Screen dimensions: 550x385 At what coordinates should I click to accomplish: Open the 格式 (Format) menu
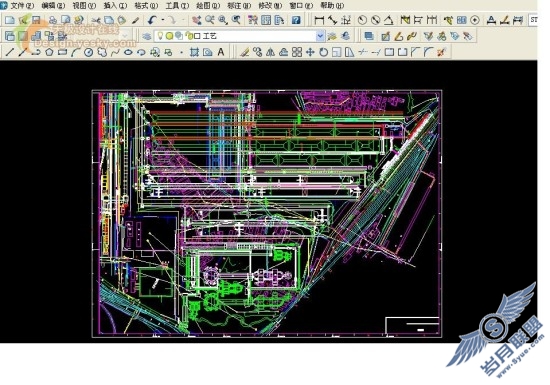pos(146,6)
